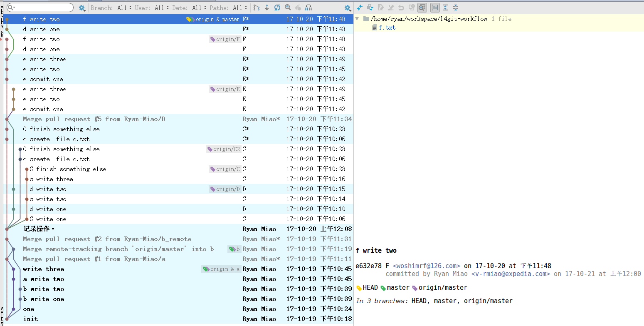Open the gear settings above the commit date column
This screenshot has width=644, height=326.
coord(348,7)
